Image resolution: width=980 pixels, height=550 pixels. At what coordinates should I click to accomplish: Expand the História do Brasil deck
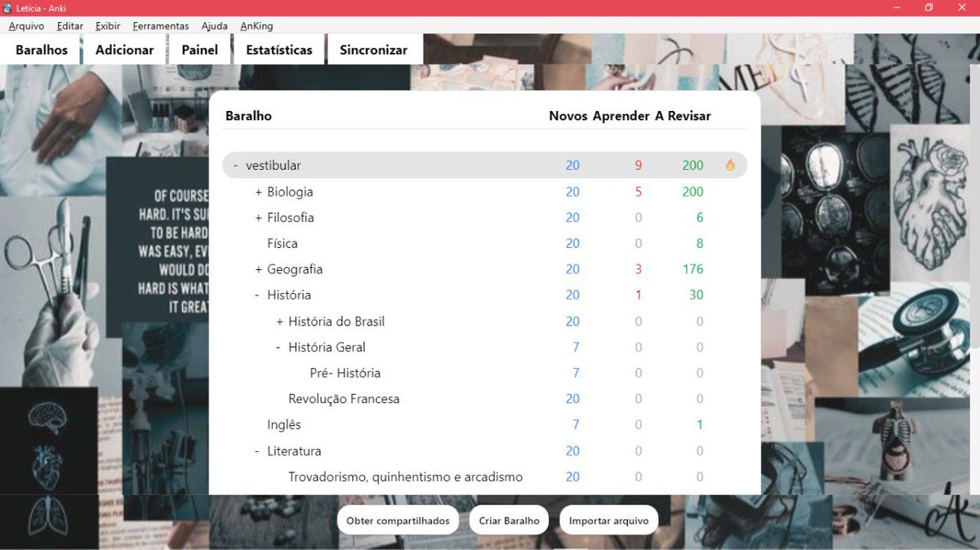[x=279, y=322]
